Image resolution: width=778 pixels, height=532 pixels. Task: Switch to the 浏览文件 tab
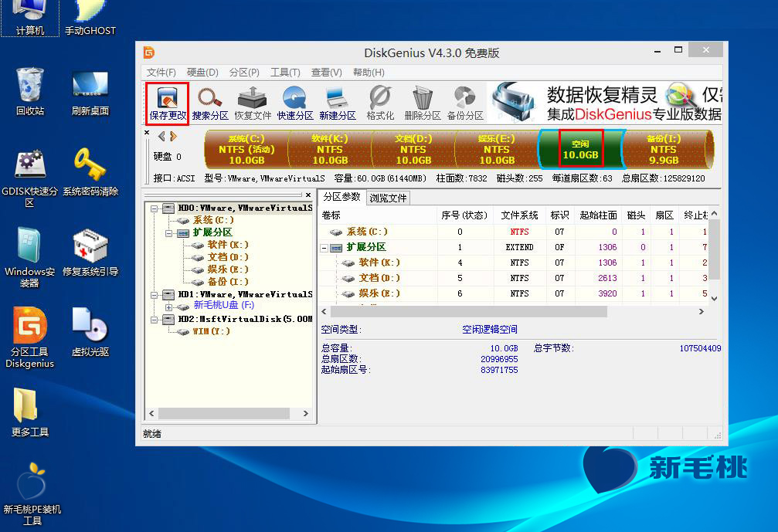tap(388, 198)
